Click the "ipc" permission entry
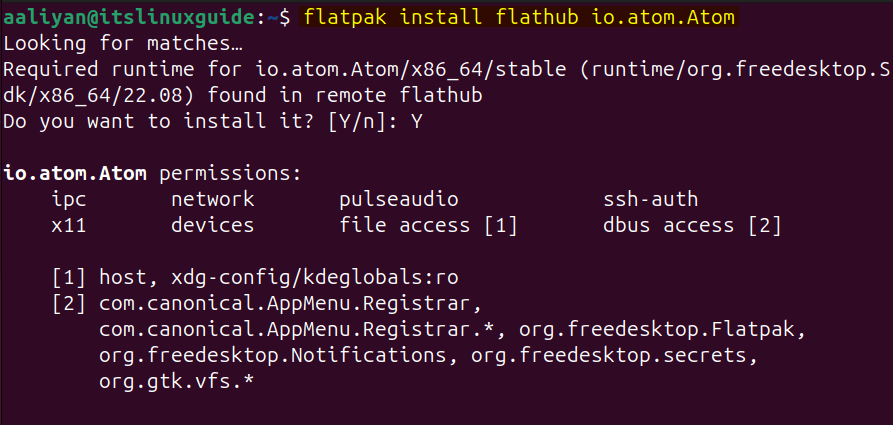 [x=69, y=199]
